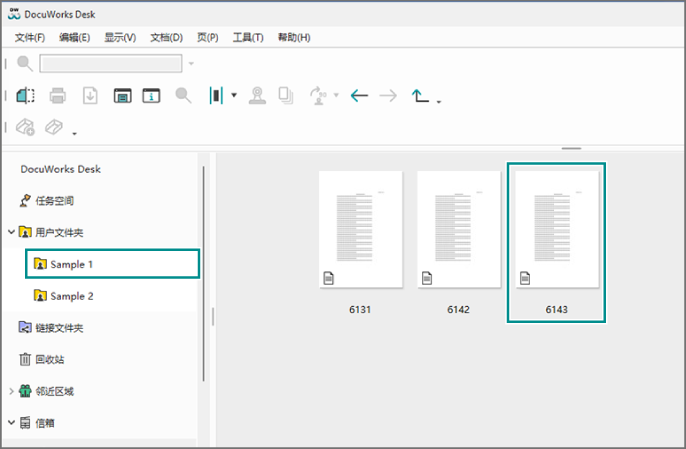
Task: Click the forward arrow navigation icon
Action: [x=389, y=96]
